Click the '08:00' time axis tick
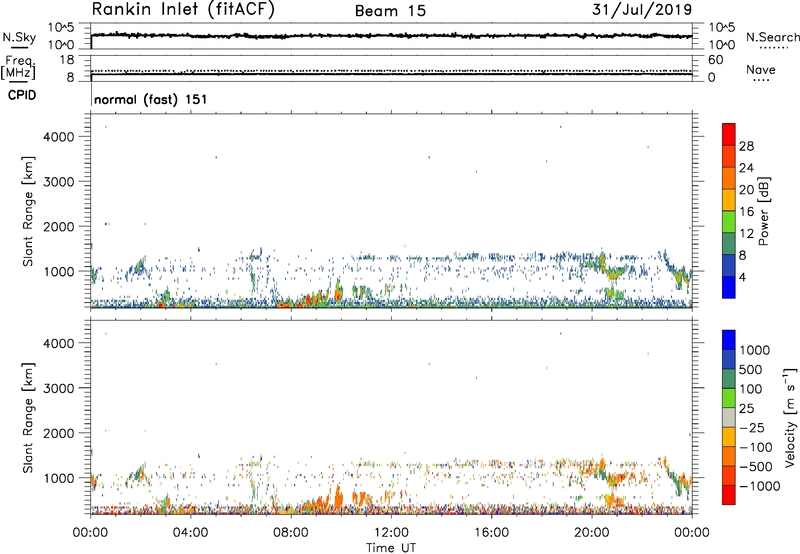This screenshot has width=800, height=554. pyautogui.click(x=291, y=533)
